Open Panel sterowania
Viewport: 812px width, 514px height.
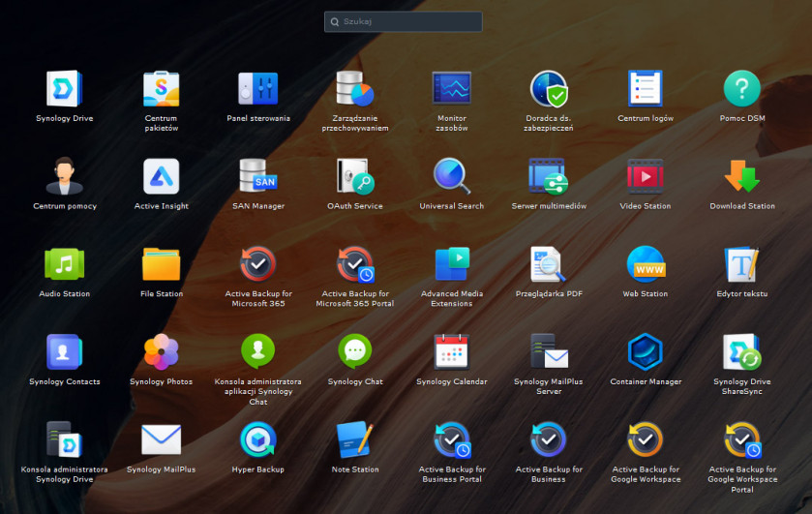[257, 89]
